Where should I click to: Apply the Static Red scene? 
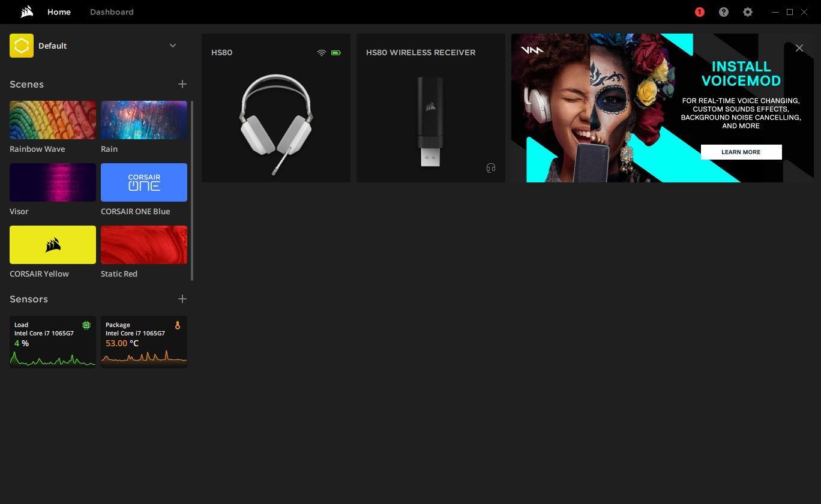click(144, 245)
